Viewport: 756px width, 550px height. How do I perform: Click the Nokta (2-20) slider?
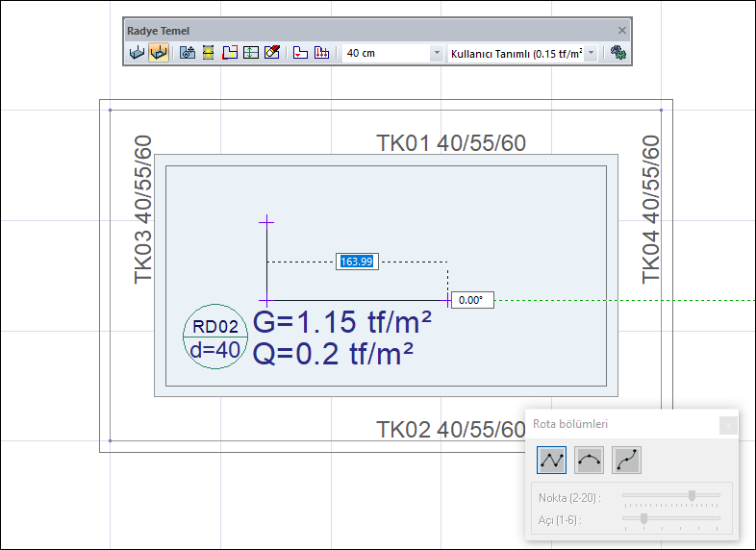671,496
